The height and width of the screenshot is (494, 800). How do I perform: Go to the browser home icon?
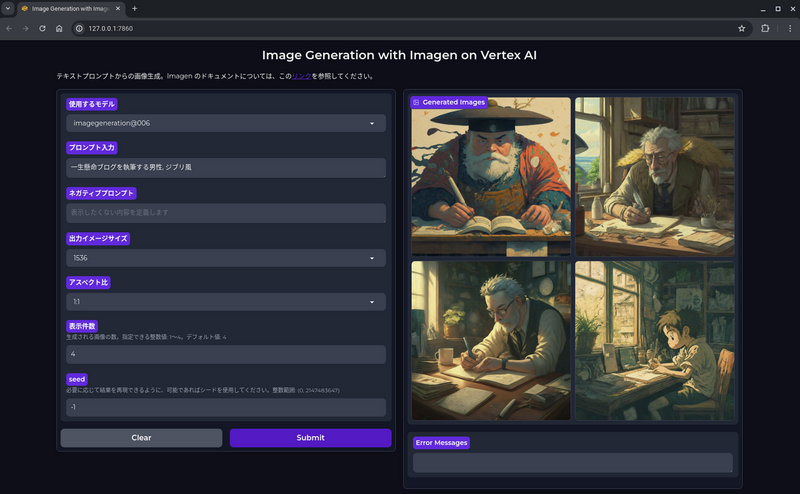[x=59, y=29]
